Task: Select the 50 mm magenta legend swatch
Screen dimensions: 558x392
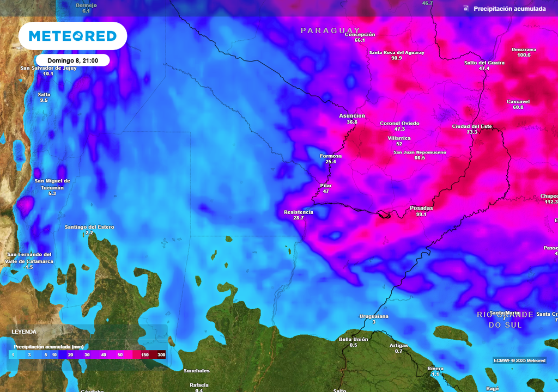Action: [x=120, y=354]
